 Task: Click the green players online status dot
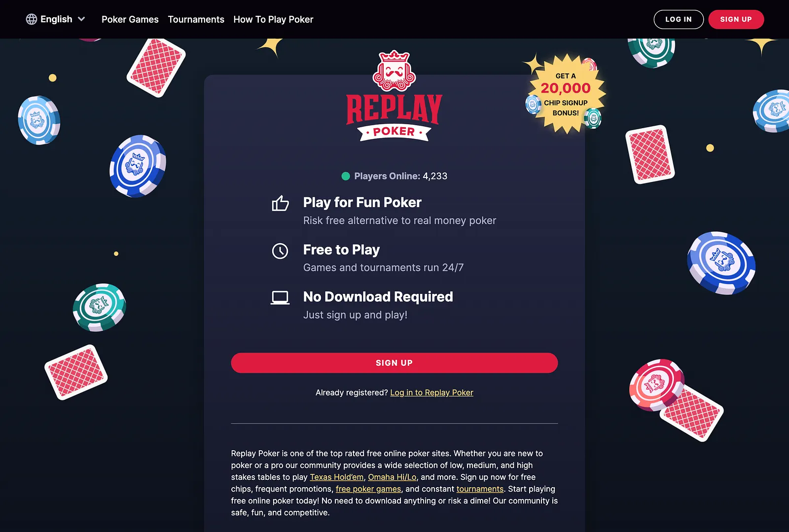click(346, 176)
